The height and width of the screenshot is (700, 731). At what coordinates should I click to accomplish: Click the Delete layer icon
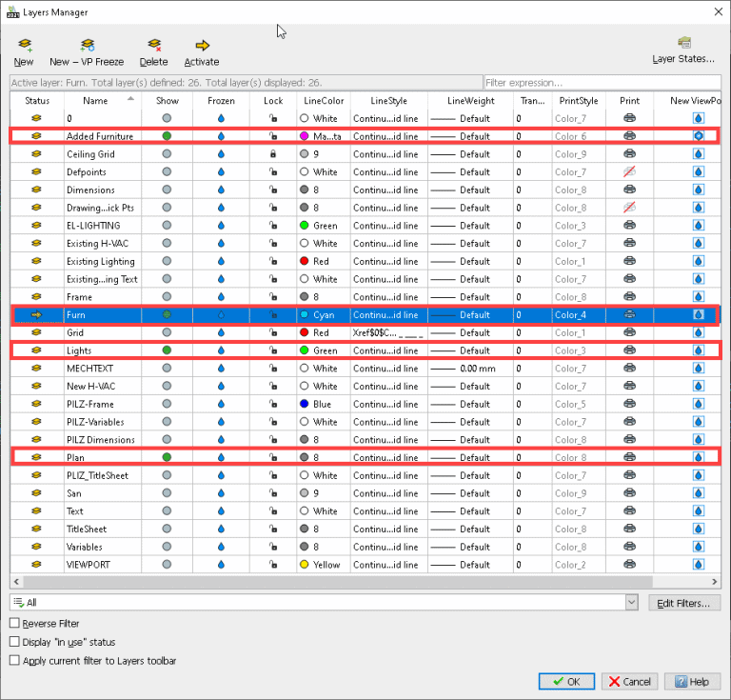coord(153,45)
